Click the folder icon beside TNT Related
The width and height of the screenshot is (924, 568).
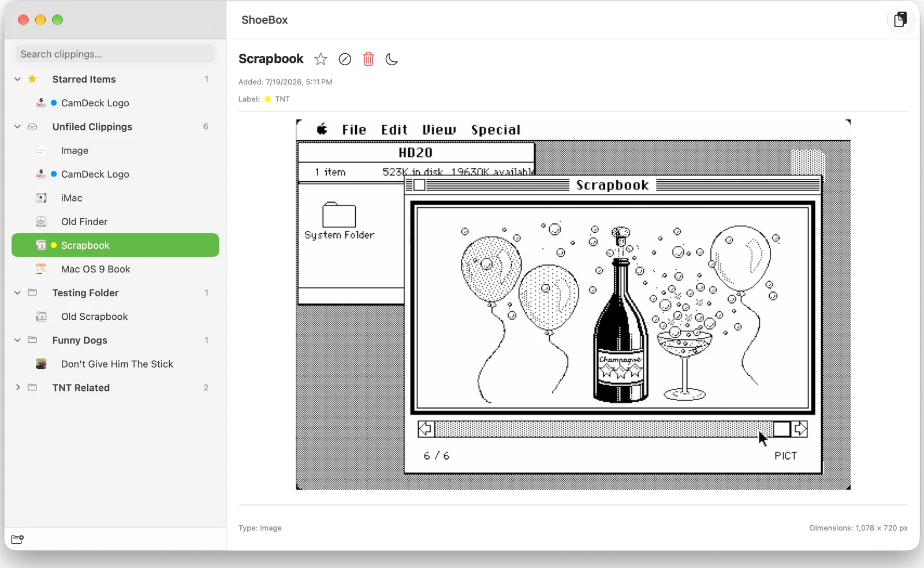[32, 387]
